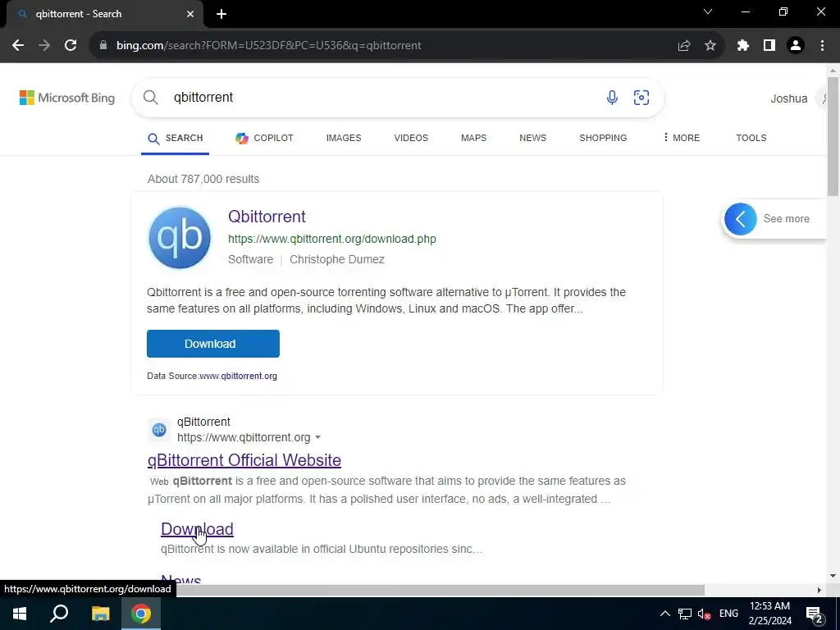Share this page with the share icon
The width and height of the screenshot is (840, 630).
pyautogui.click(x=683, y=46)
